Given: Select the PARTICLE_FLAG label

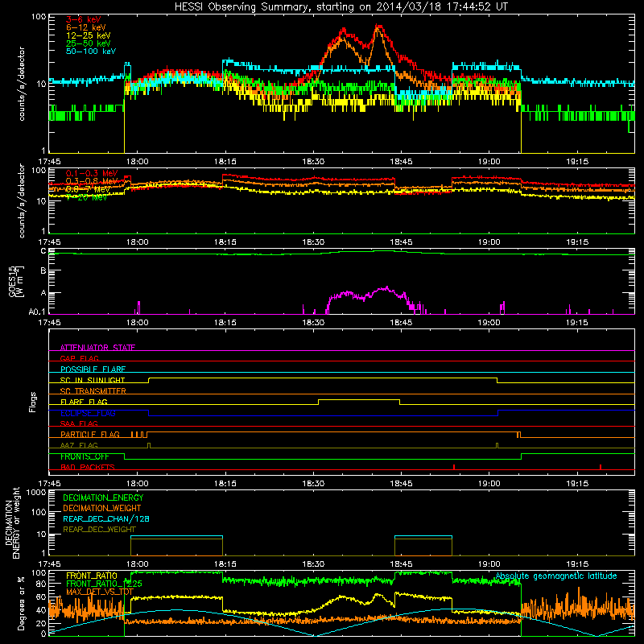Looking at the screenshot, I should pos(90,434).
